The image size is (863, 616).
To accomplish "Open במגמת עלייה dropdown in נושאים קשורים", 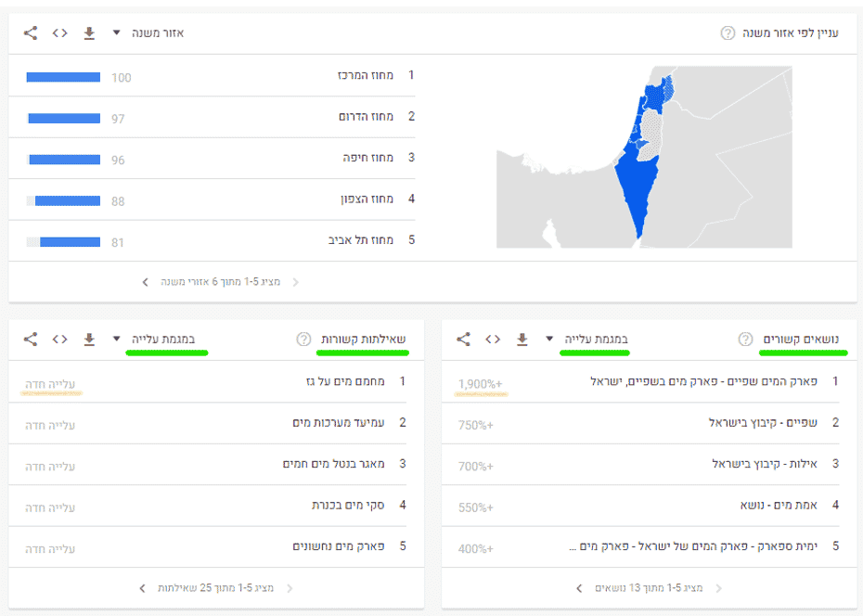I will [586, 340].
